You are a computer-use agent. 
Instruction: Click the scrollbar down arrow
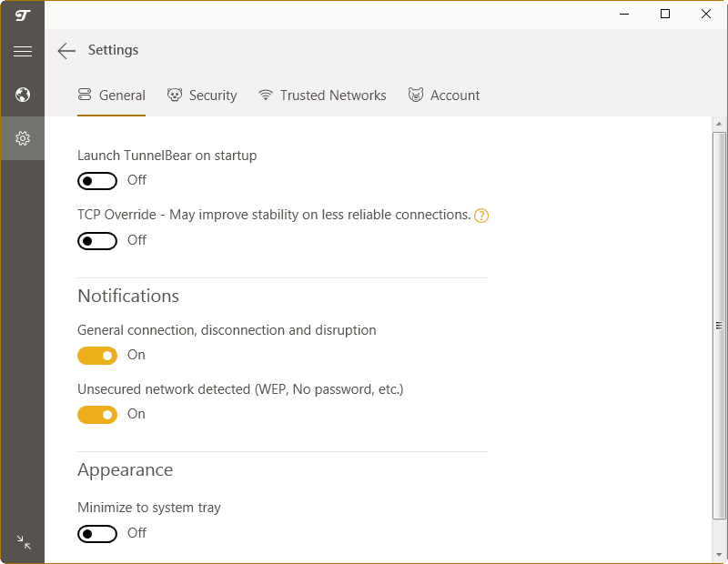point(719,555)
